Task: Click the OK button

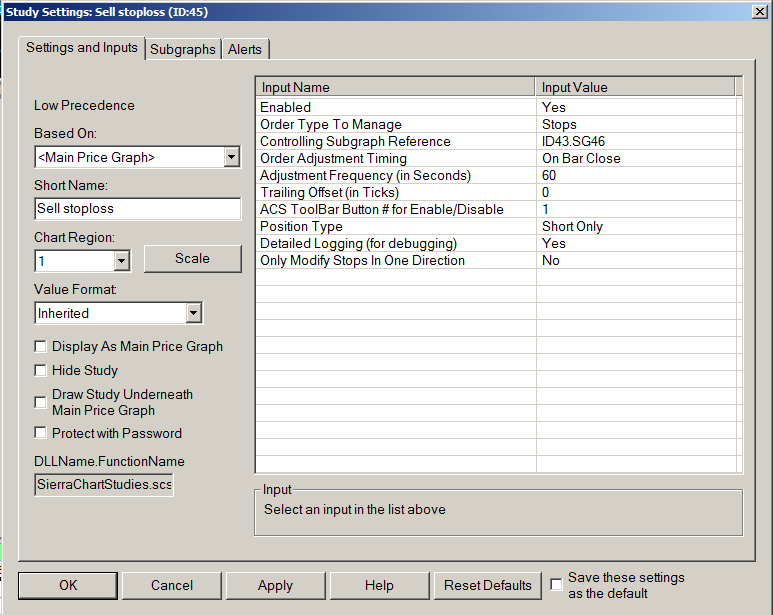Action: [68, 585]
